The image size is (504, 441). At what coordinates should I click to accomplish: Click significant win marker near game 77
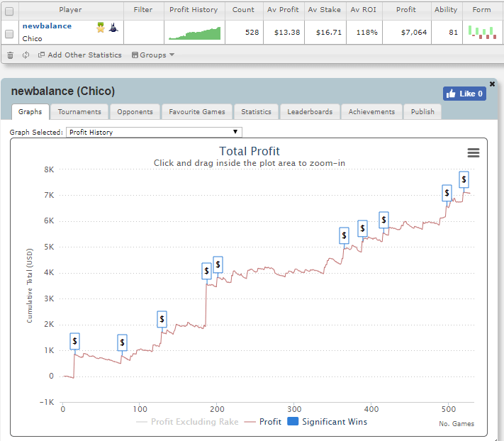[122, 342]
